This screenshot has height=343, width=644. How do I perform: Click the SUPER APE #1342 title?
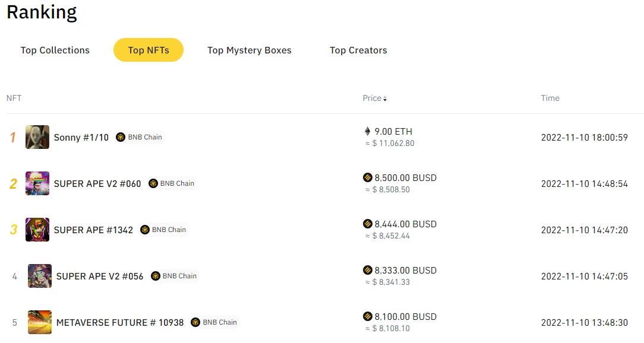tap(93, 230)
